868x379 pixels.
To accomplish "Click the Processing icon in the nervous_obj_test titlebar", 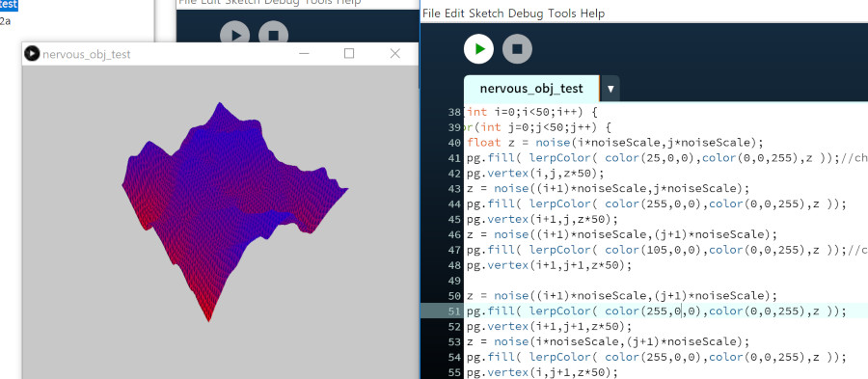I will click(32, 54).
